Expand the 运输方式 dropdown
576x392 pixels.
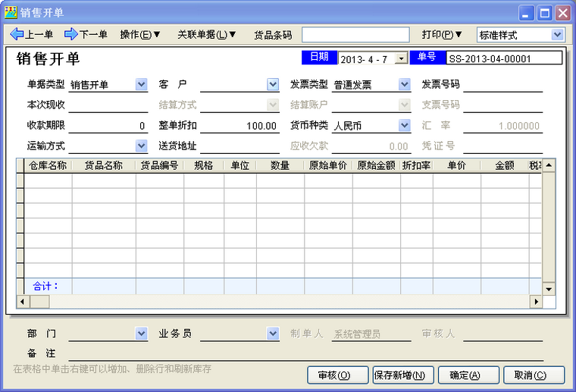(142, 146)
